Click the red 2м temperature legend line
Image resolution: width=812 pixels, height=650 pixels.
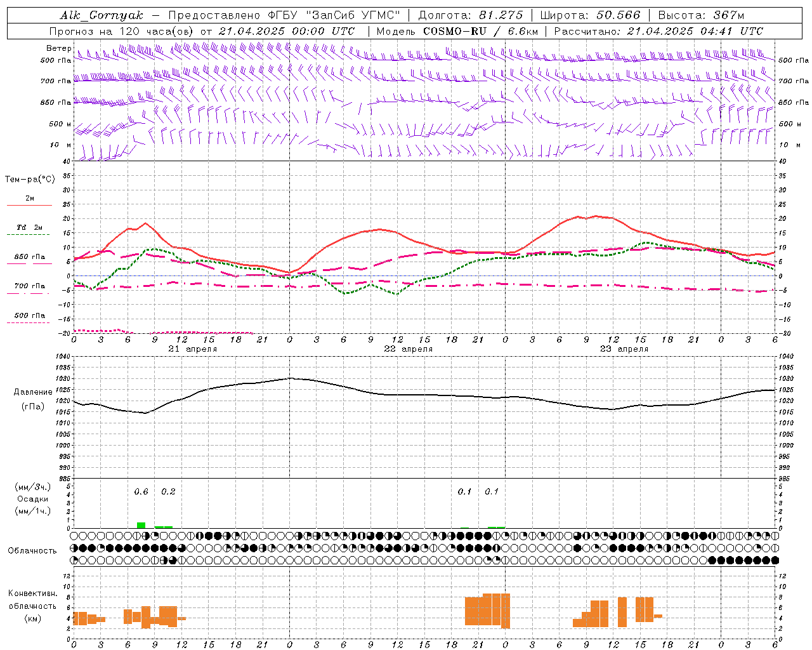point(29,205)
